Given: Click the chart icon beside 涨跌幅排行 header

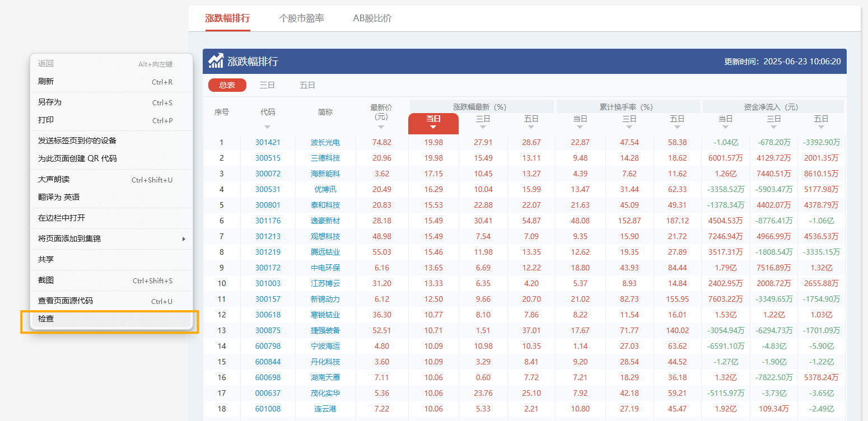Looking at the screenshot, I should pos(216,60).
